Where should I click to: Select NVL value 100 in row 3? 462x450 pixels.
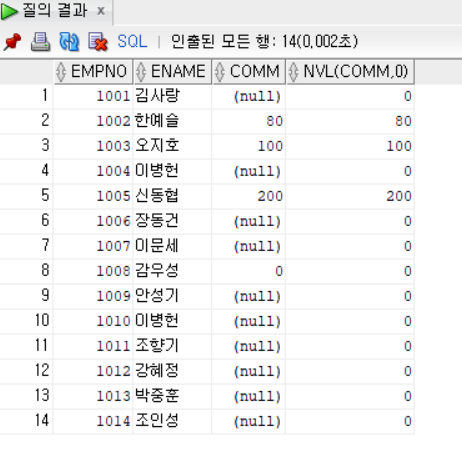point(350,146)
